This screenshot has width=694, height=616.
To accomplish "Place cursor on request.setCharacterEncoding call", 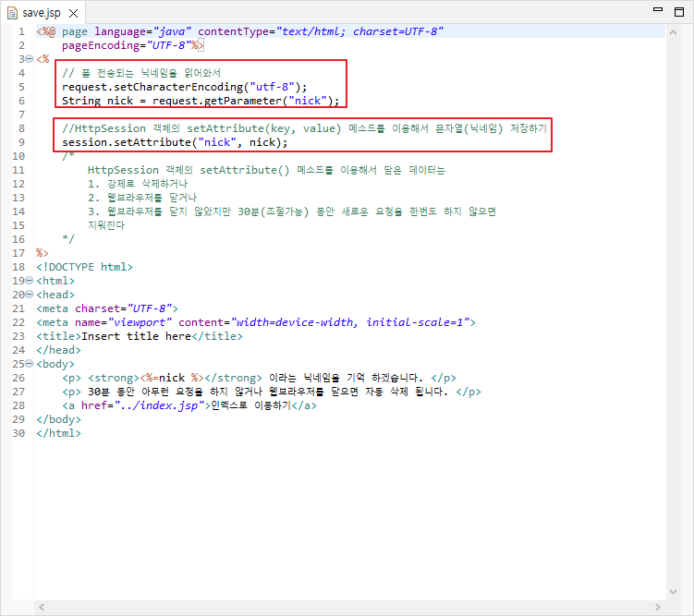I will pos(184,87).
